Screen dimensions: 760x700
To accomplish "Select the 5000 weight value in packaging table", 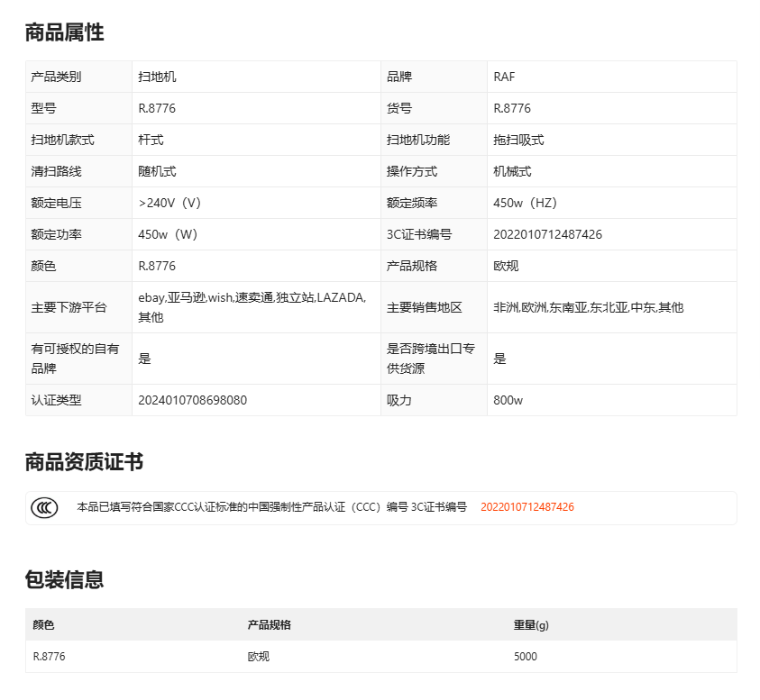I will (x=525, y=657).
